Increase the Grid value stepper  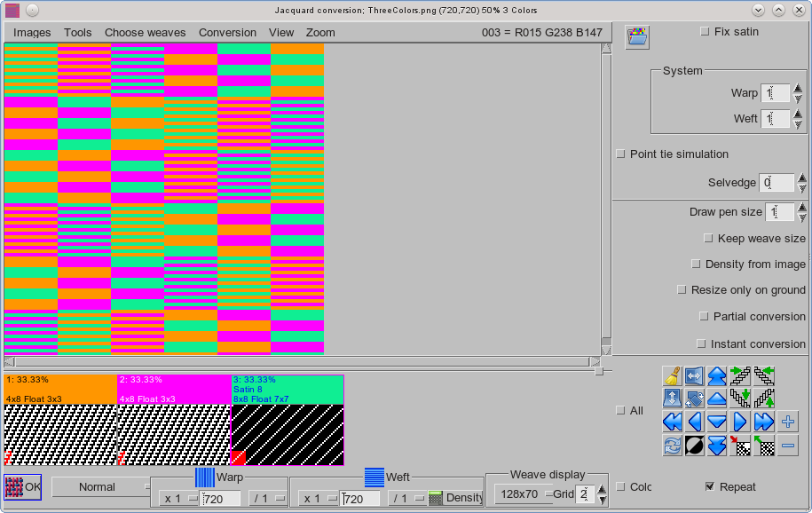(x=602, y=489)
